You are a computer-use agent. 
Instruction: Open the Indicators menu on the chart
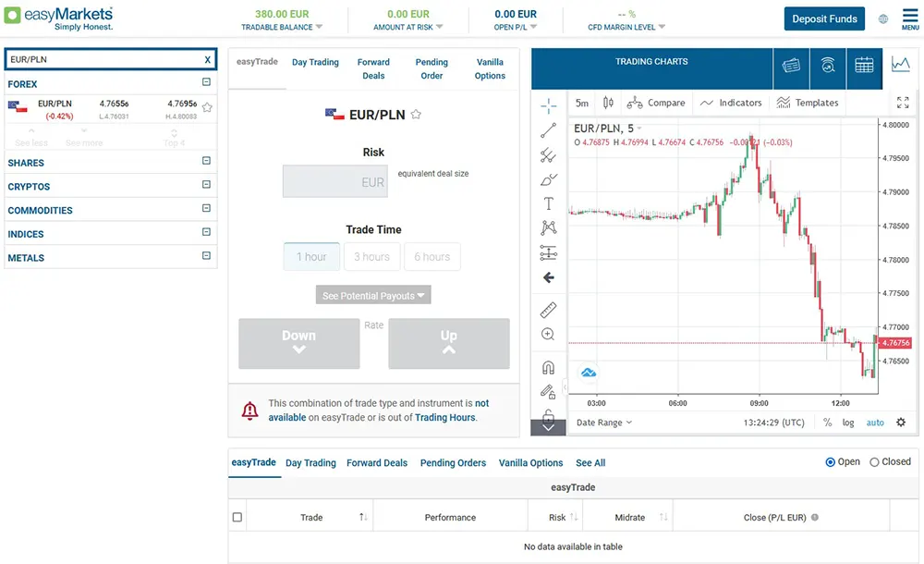coord(738,103)
